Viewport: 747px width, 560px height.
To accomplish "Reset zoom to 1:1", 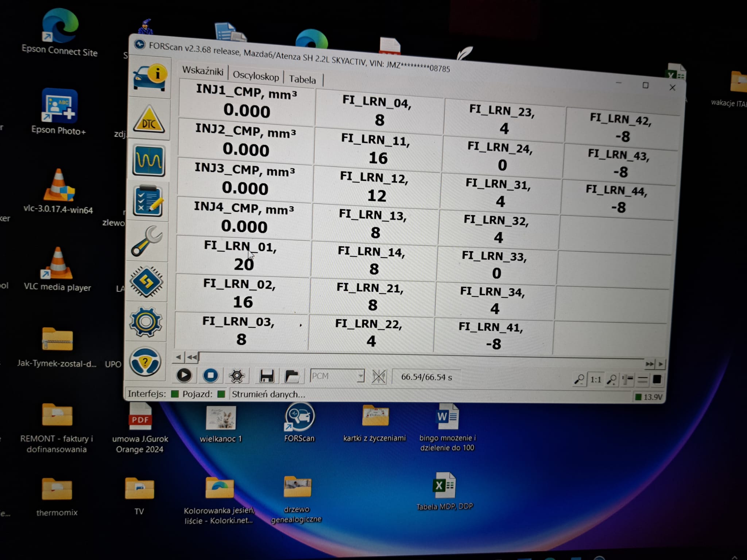I will pos(596,380).
